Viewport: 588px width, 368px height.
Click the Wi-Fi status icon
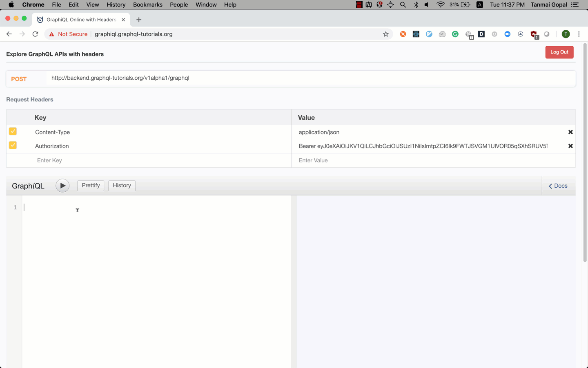pyautogui.click(x=440, y=4)
